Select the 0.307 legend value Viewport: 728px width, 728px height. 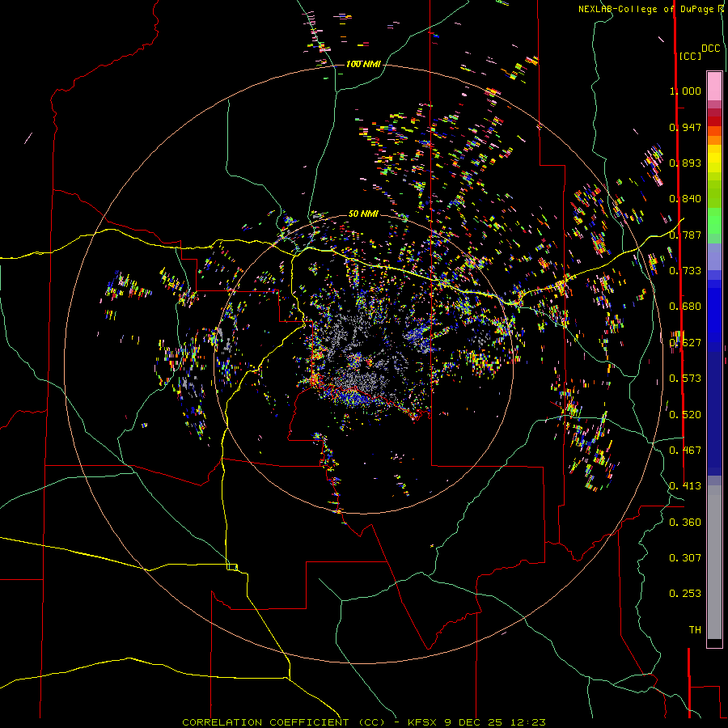pos(685,558)
